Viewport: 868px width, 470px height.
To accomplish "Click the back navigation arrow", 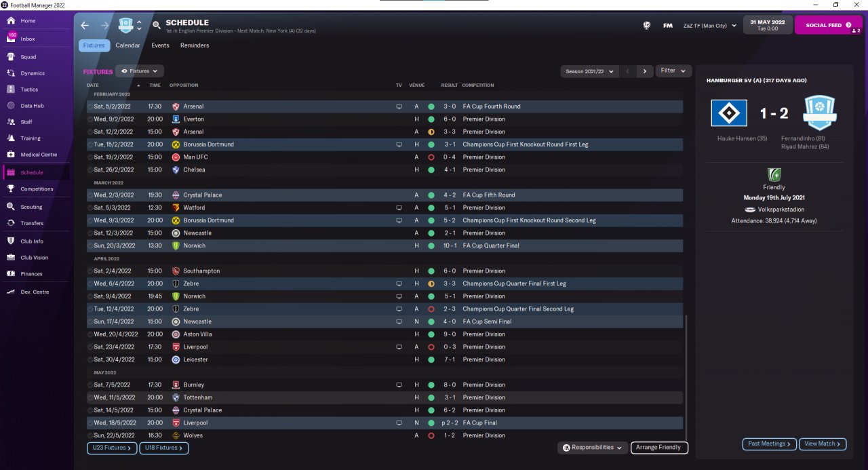I will (85, 26).
